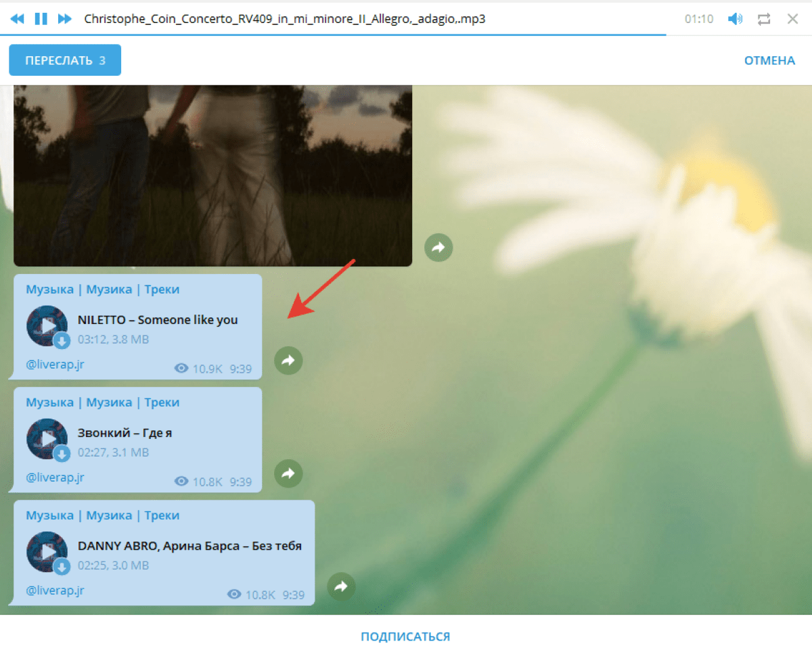Forward the DANNY ABRO track message
This screenshot has height=654, width=812.
(x=341, y=587)
